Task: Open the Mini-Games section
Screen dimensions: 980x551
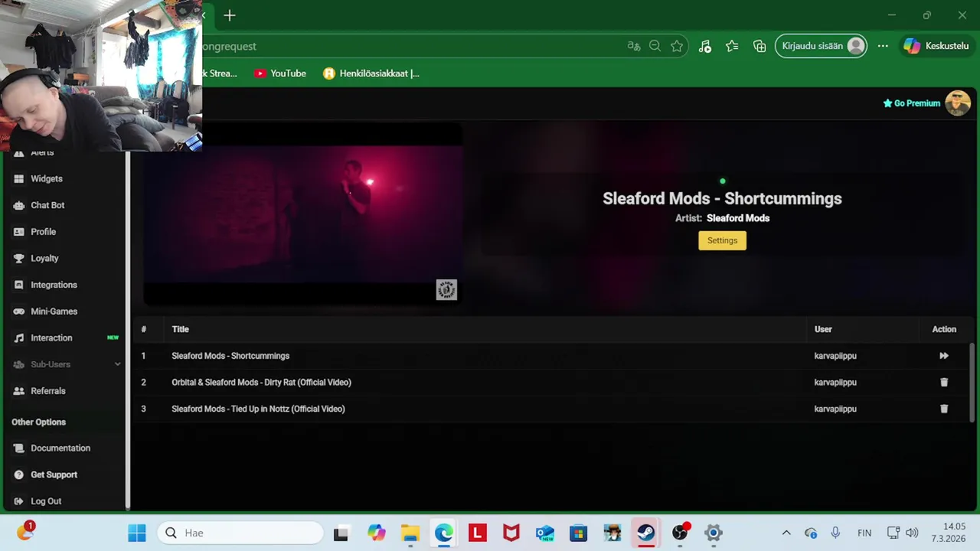Action: coord(54,311)
